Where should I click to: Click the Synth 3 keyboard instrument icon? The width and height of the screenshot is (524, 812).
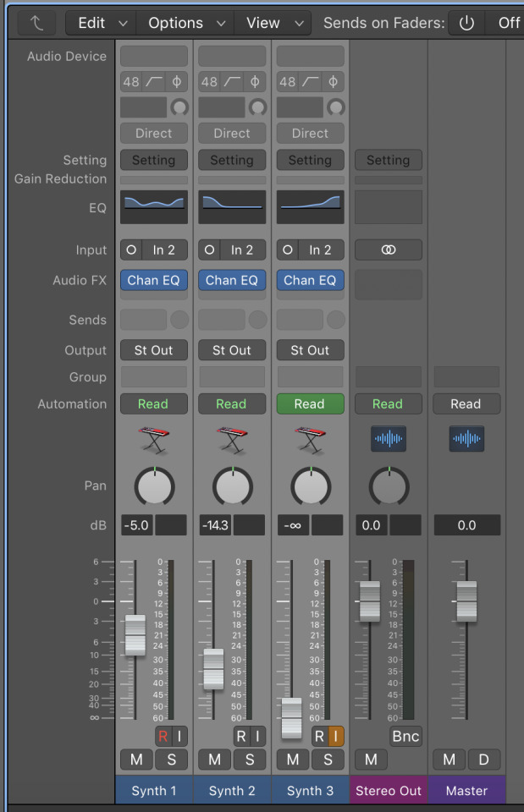[x=311, y=440]
